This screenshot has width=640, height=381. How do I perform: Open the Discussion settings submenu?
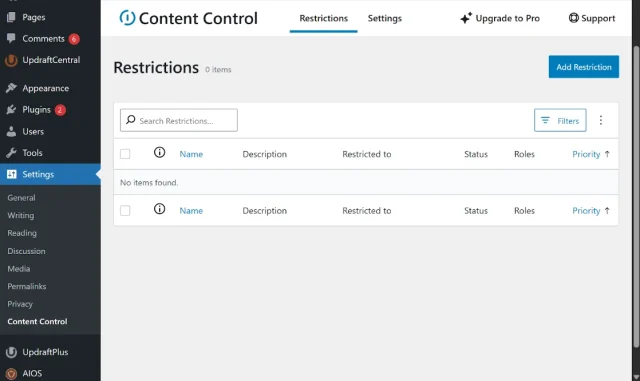click(x=26, y=251)
